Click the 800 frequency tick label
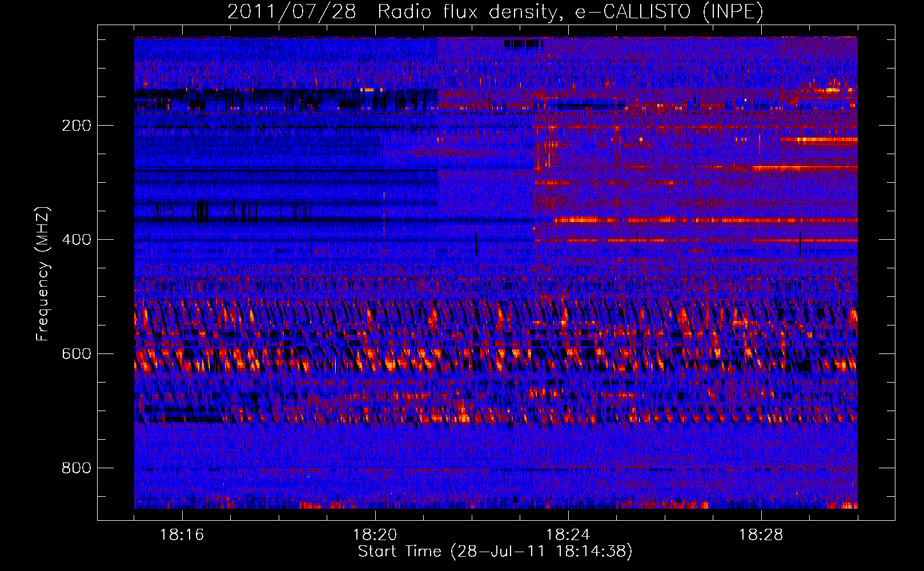This screenshot has height=571, width=924. (x=77, y=468)
